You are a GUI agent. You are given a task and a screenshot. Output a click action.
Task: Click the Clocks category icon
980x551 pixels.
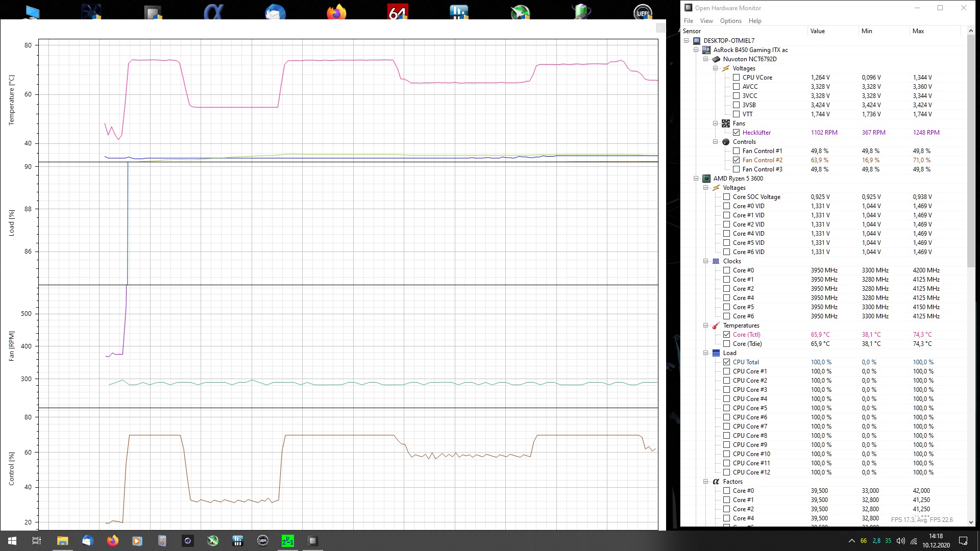point(716,261)
